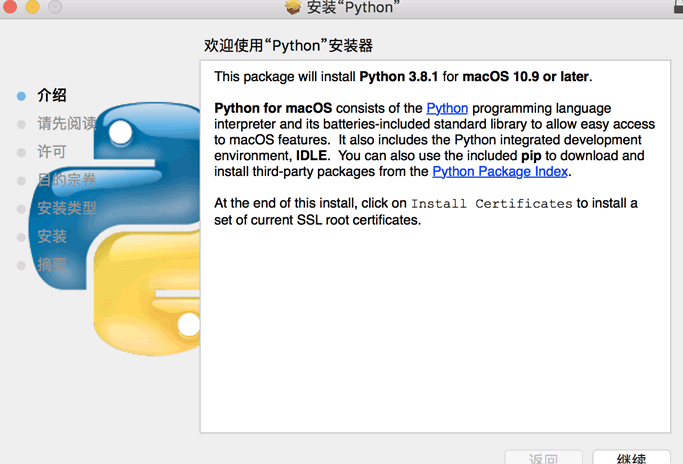683x464 pixels.
Task: Click the bold Python 3.8.1 text
Action: click(x=399, y=77)
